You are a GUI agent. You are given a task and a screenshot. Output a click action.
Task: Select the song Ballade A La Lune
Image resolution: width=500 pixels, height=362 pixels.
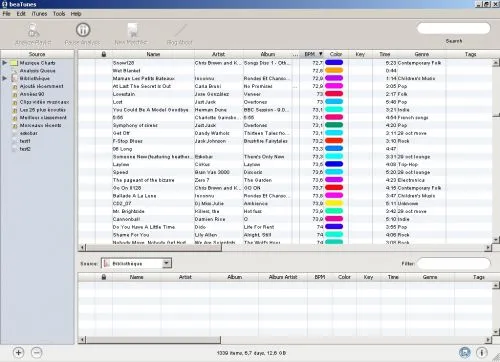(x=285, y=196)
